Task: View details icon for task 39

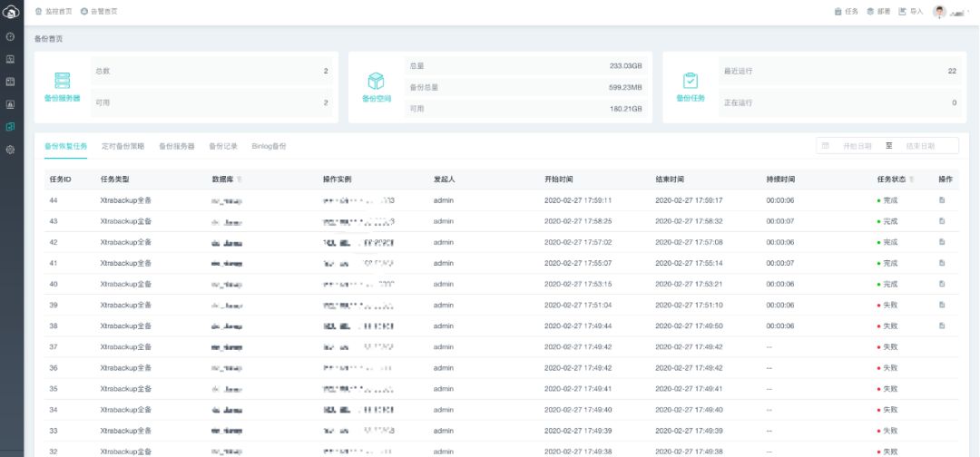Action: point(942,305)
